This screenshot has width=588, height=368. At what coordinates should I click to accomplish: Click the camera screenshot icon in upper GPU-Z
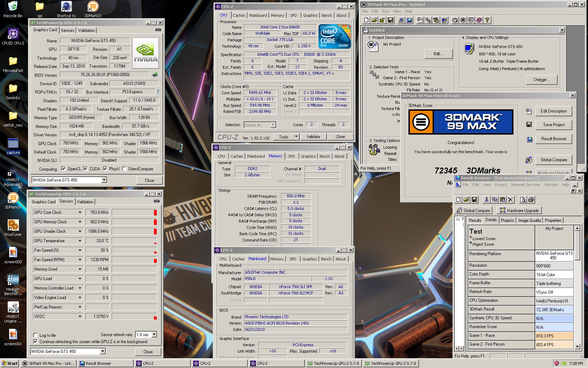(x=158, y=30)
